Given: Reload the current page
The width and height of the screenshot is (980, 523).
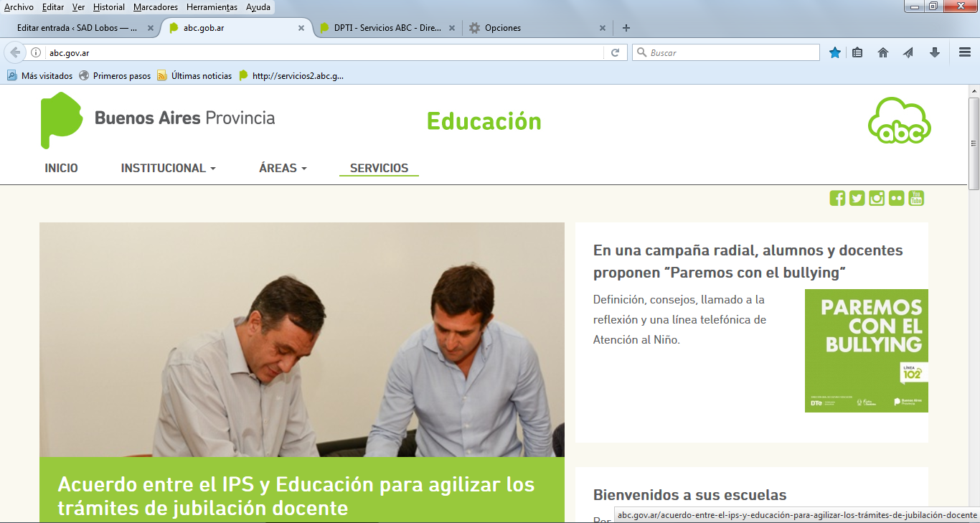Looking at the screenshot, I should click(x=615, y=52).
